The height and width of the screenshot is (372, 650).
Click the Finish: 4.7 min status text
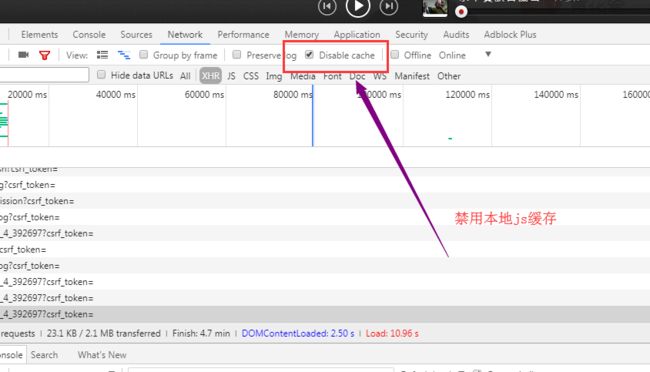(x=201, y=333)
